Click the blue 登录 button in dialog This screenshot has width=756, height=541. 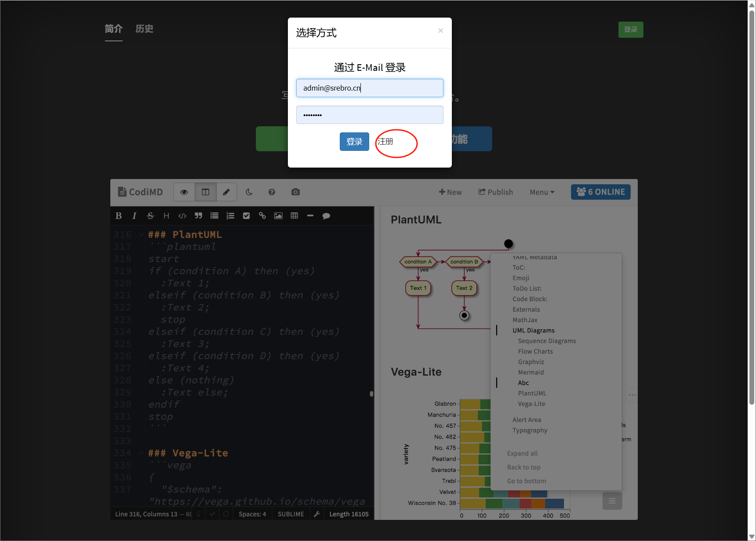point(354,142)
